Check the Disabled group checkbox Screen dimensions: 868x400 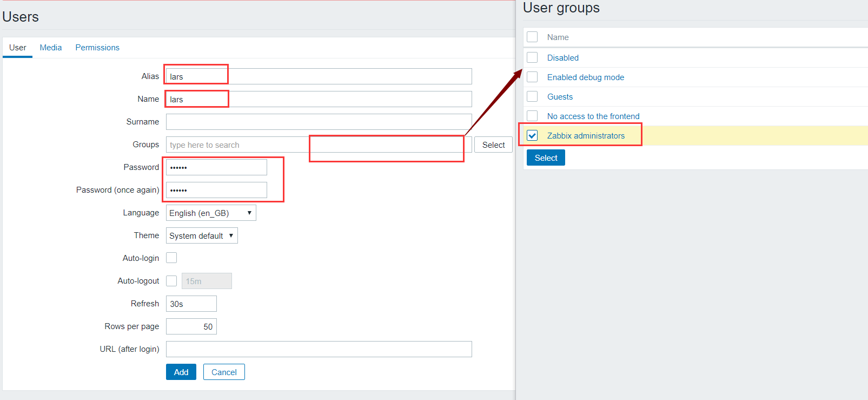point(532,57)
